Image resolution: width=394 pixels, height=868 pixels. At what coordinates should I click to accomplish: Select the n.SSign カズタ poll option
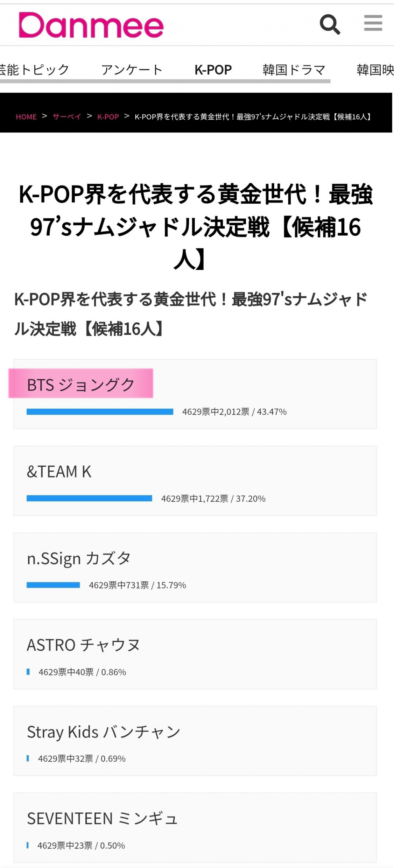tap(79, 558)
